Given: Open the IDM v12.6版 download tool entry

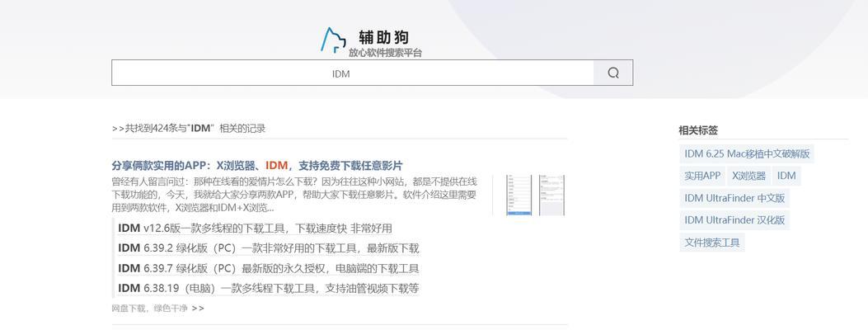Looking at the screenshot, I should tap(255, 229).
